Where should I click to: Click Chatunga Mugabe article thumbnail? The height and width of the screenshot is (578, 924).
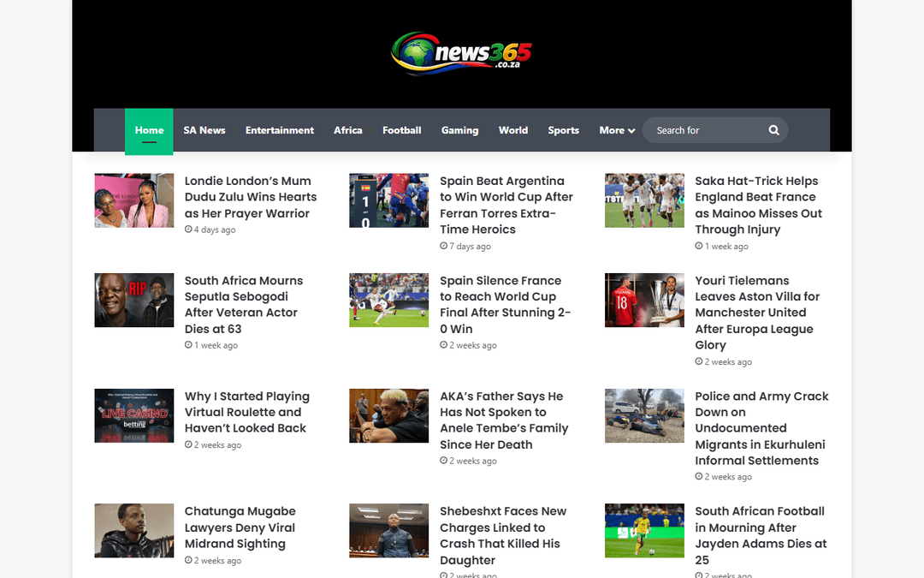point(133,531)
